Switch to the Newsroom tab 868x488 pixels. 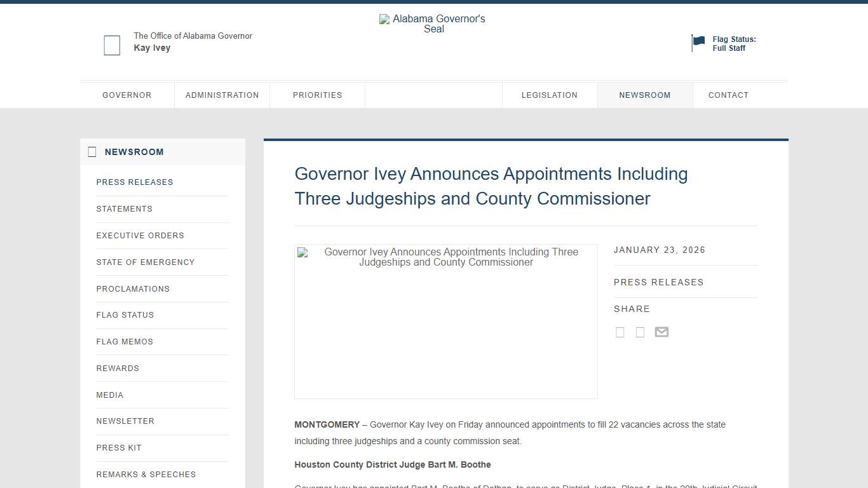pos(645,95)
